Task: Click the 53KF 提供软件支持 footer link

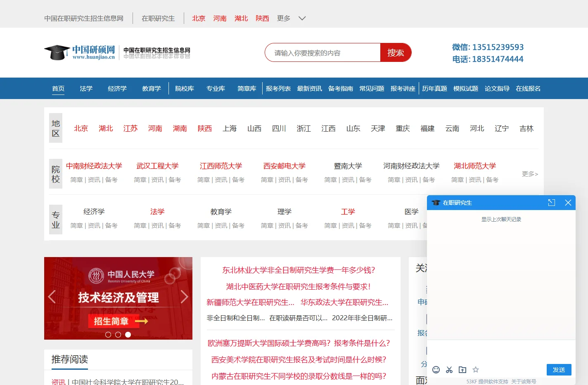Action: click(x=487, y=382)
